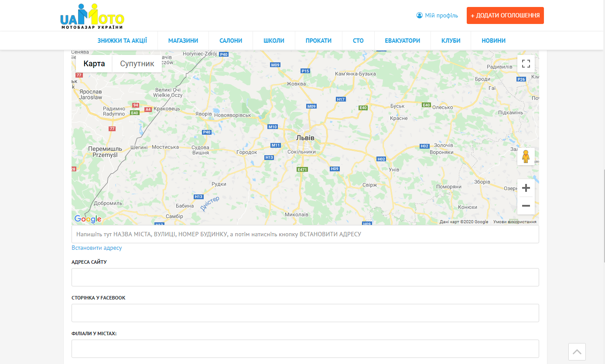Image resolution: width=605 pixels, height=364 pixels.
Task: Focus the СТОРІНКА У FACEBOOK input field
Action: coord(305,313)
